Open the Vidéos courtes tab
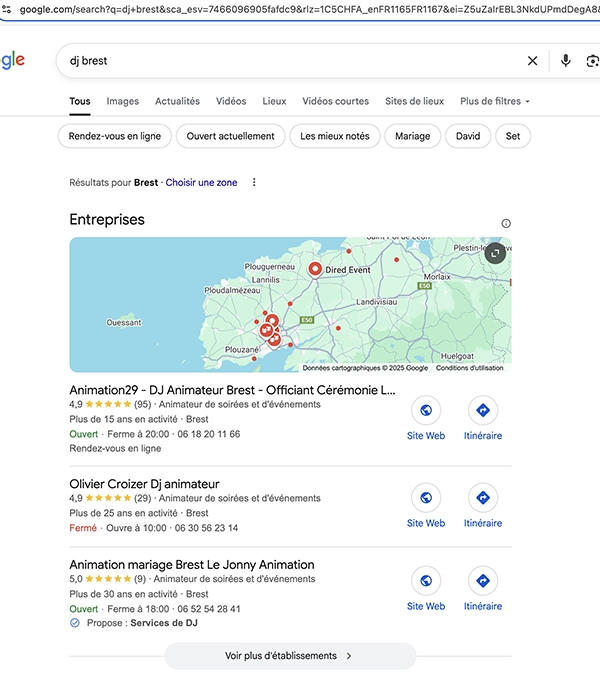The width and height of the screenshot is (600, 700). (x=335, y=101)
